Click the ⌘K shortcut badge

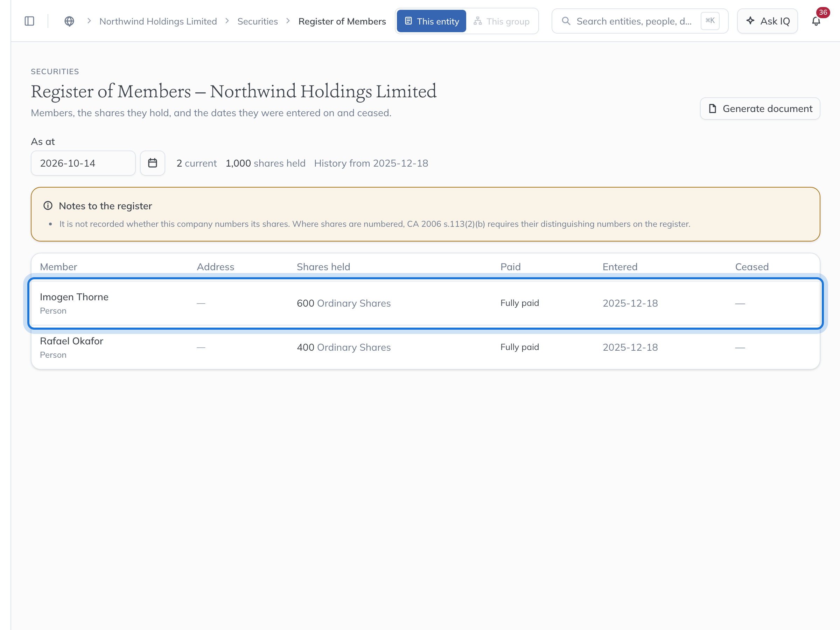coord(710,21)
